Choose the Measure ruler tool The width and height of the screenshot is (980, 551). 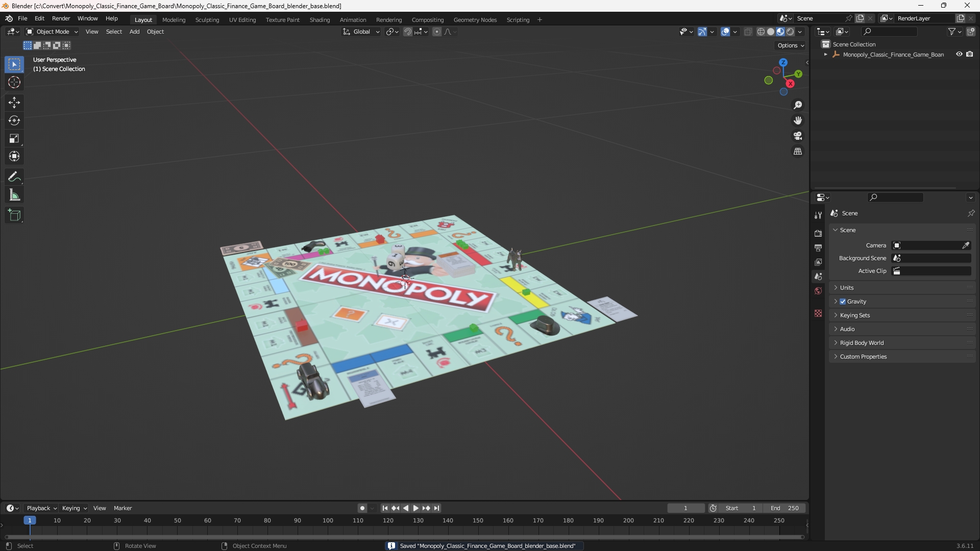(x=14, y=195)
